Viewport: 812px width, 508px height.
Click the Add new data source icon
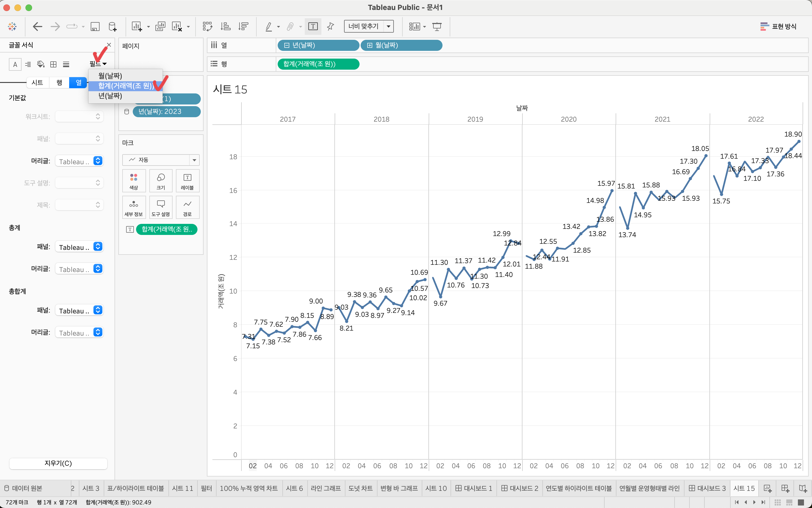click(x=113, y=26)
